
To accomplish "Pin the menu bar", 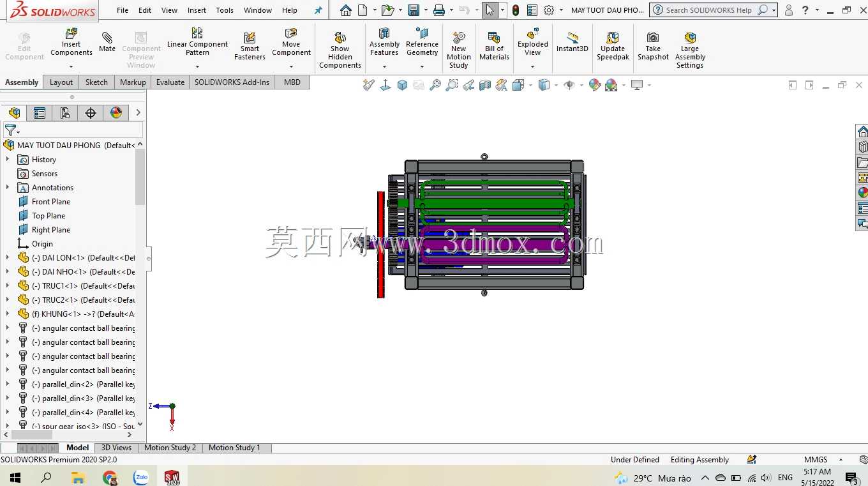I will click(x=318, y=10).
